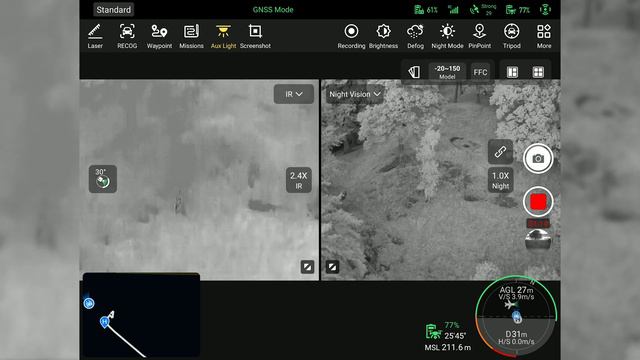
Task: Click the home point H marker on map
Action: pyautogui.click(x=105, y=322)
